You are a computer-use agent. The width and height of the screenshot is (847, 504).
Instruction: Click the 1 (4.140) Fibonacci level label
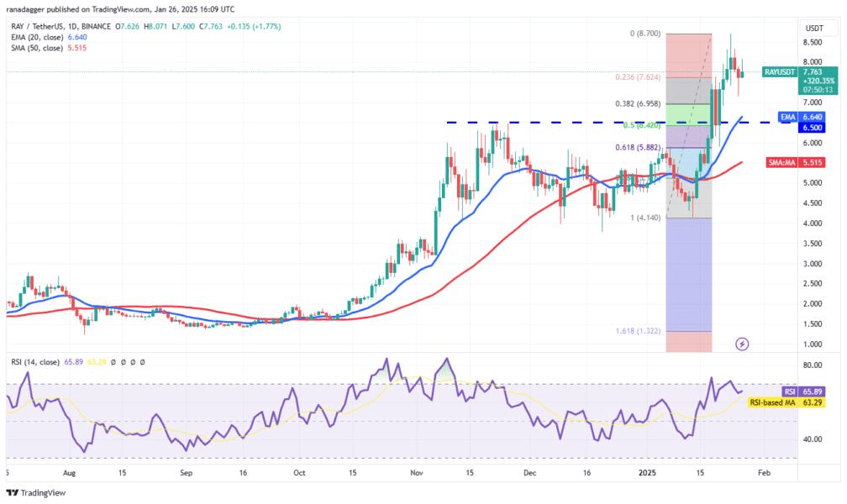coord(645,218)
